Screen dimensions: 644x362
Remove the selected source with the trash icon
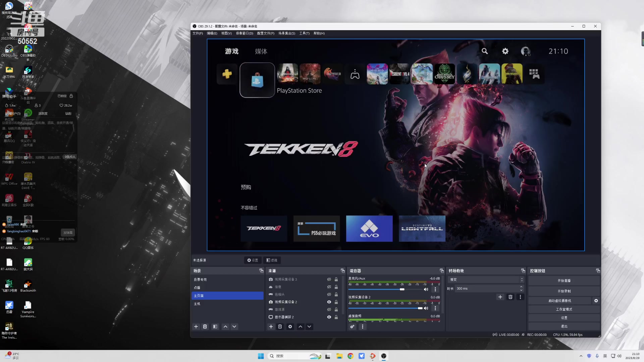click(280, 326)
